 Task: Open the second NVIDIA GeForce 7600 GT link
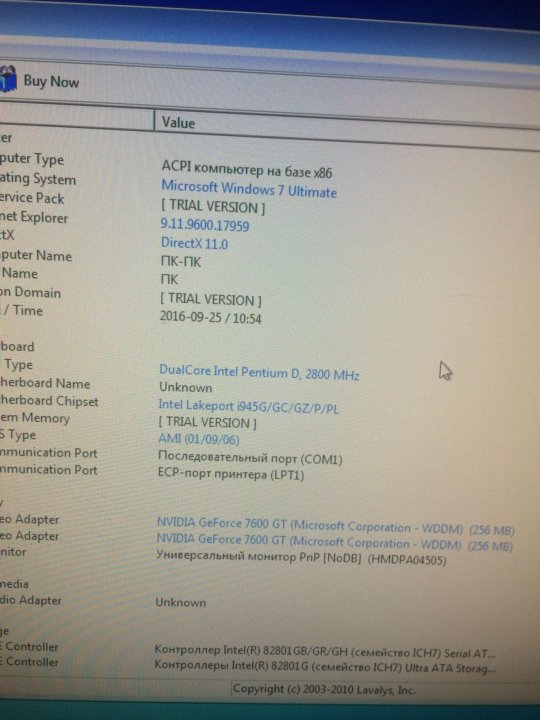(334, 542)
